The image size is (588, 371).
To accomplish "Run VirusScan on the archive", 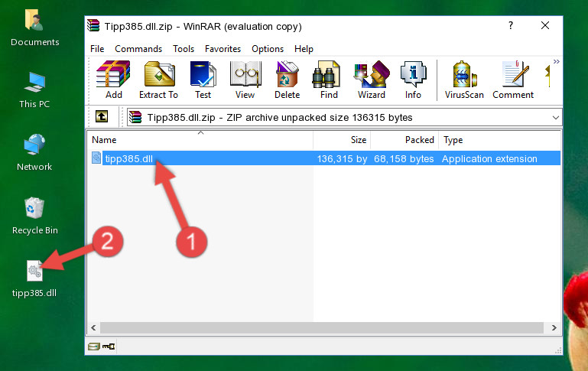I will tap(464, 80).
